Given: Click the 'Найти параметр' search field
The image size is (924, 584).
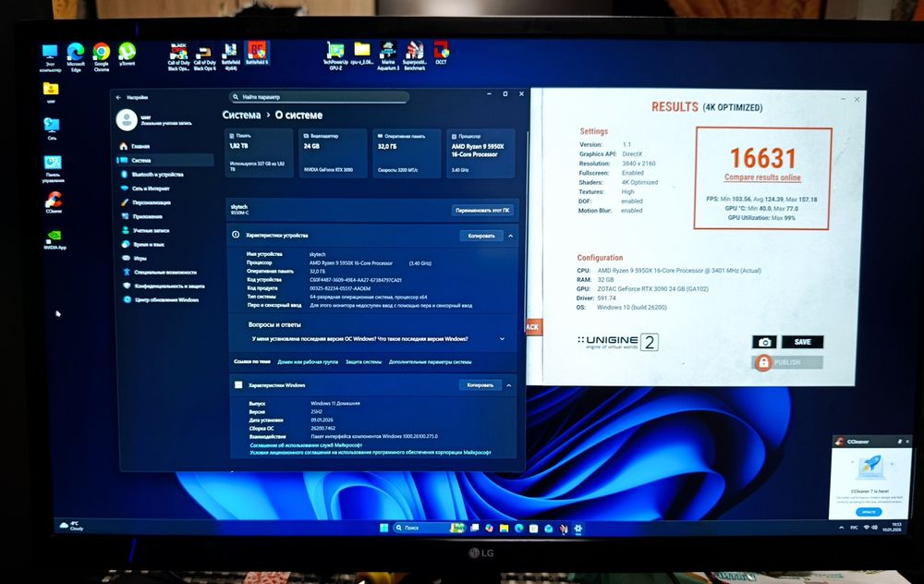Looking at the screenshot, I should (319, 97).
